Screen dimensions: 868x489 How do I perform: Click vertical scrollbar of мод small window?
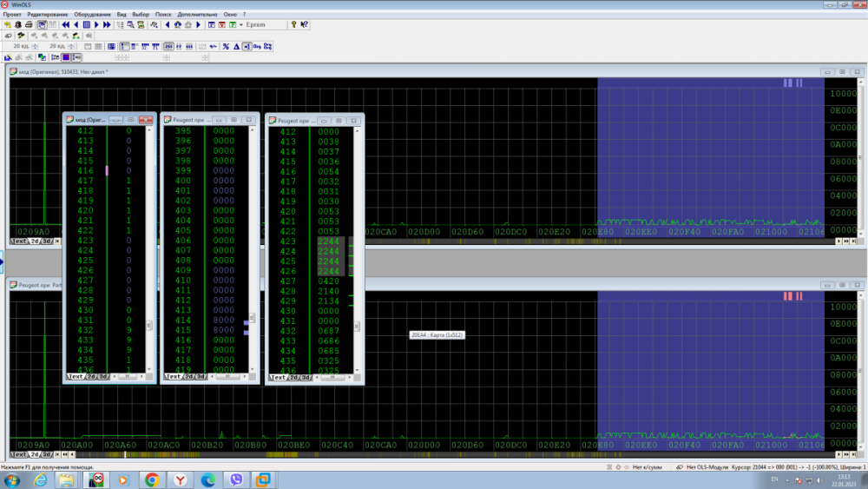[x=149, y=249]
